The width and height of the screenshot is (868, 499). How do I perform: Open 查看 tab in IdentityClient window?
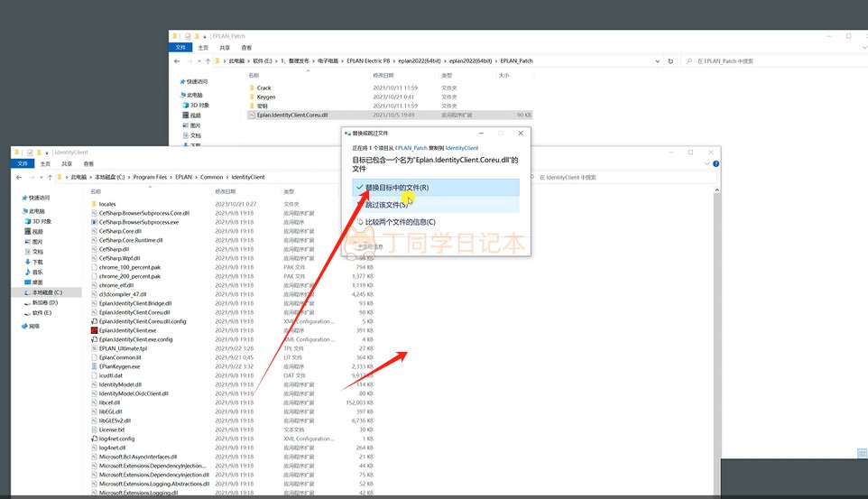pyautogui.click(x=88, y=164)
